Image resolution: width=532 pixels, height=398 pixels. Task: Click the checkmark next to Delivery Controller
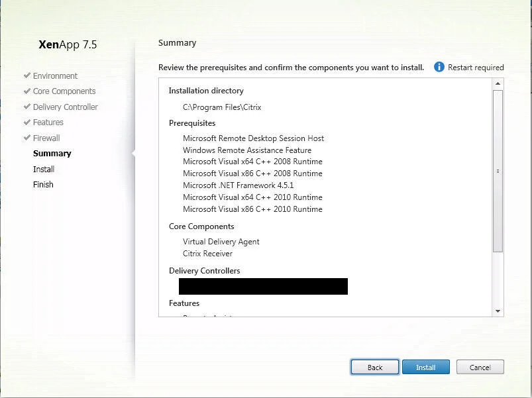(x=27, y=107)
